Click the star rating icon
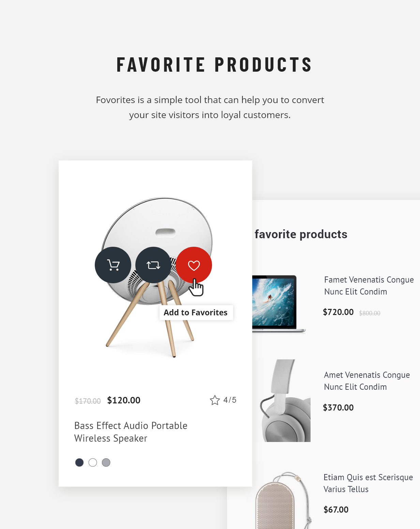420x529 pixels. (215, 400)
